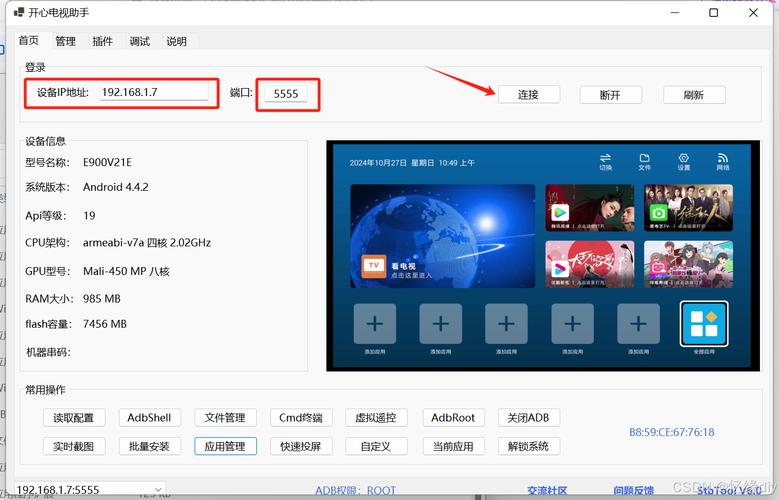Select the 端口 port field showing 5555

[286, 94]
